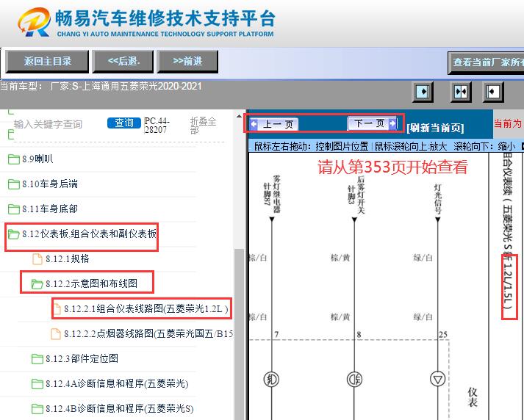This screenshot has width=524, height=420.
Task: Click the left-arrow panel layout icon
Action: click(493, 92)
